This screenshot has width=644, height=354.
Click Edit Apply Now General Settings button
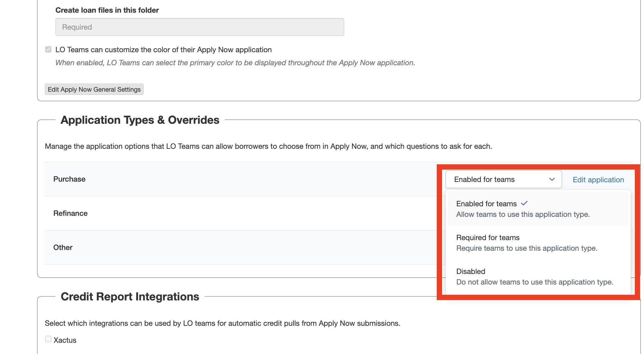94,90
